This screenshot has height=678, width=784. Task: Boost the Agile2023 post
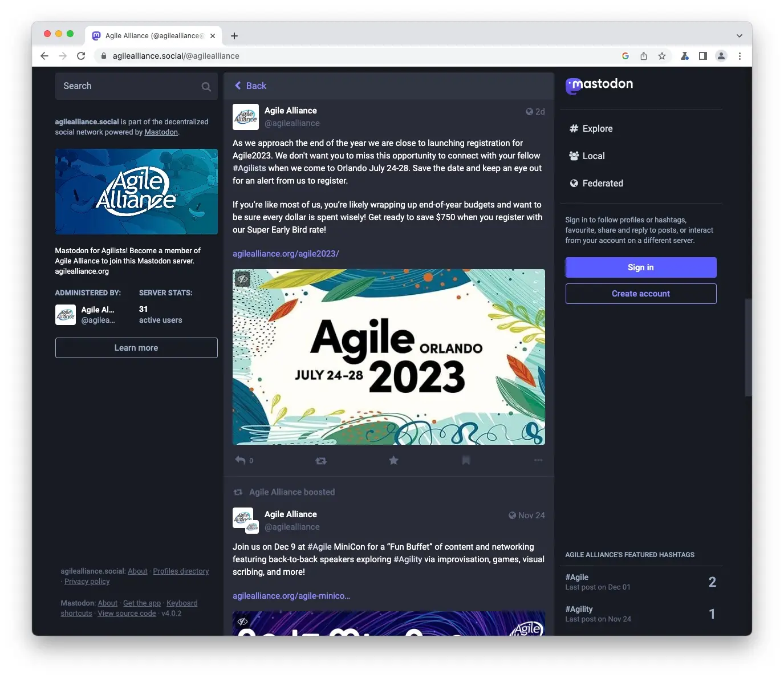[321, 460]
